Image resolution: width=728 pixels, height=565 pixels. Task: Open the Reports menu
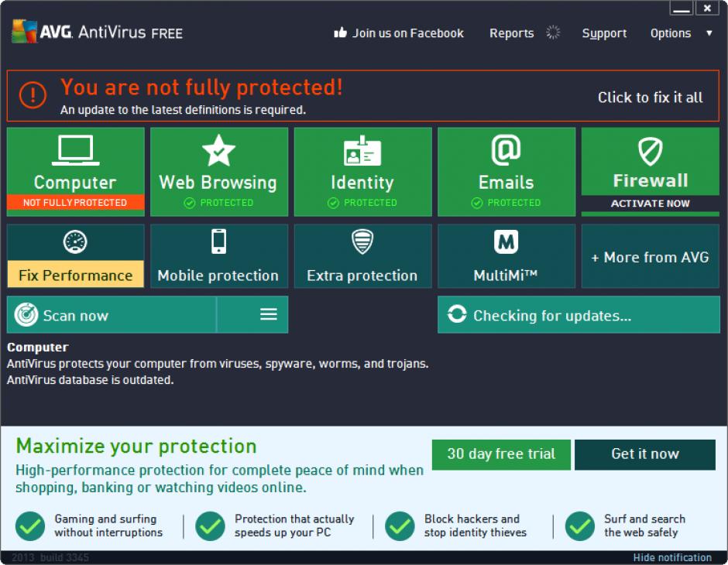[511, 33]
